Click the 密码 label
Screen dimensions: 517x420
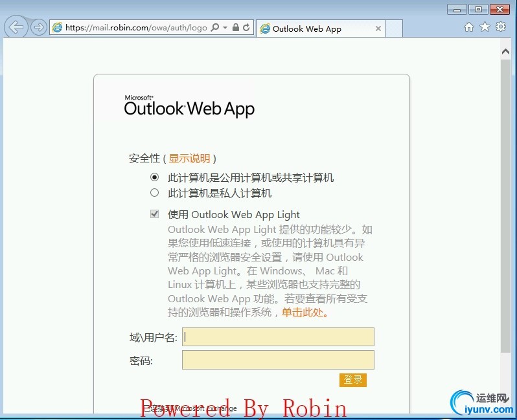[x=141, y=360]
